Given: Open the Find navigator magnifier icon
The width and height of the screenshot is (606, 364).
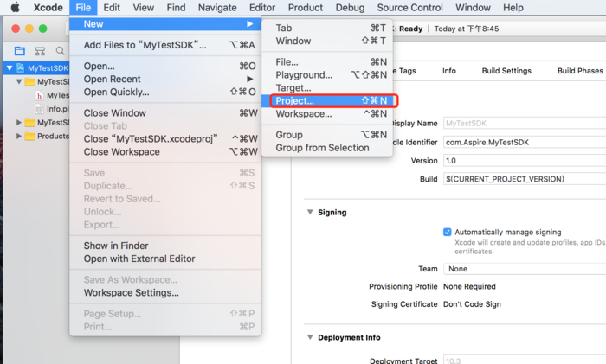Looking at the screenshot, I should [x=59, y=52].
